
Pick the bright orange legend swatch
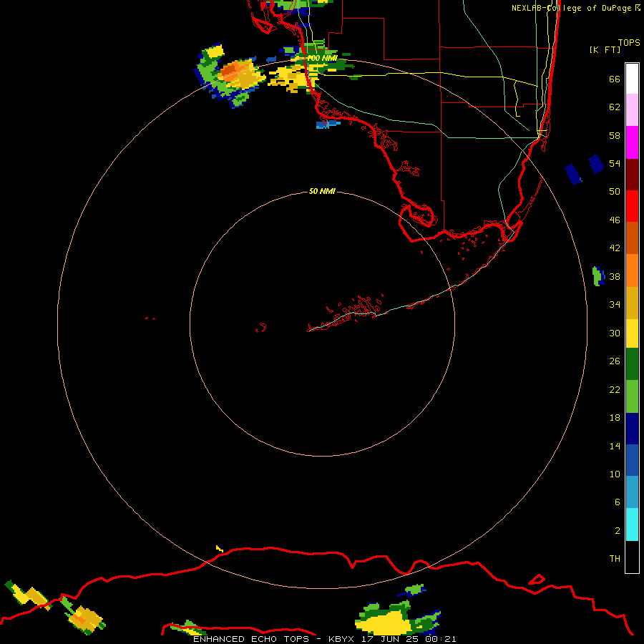(632, 270)
